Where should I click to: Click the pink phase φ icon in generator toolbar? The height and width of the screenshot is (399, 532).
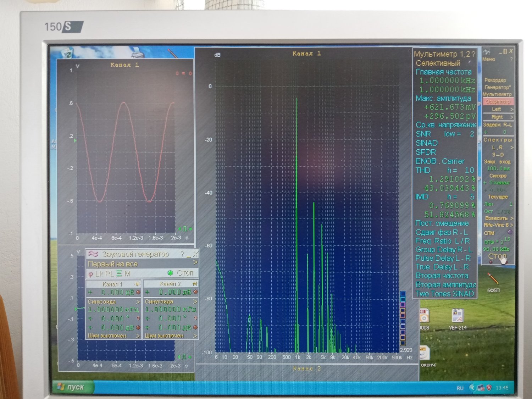(90, 274)
